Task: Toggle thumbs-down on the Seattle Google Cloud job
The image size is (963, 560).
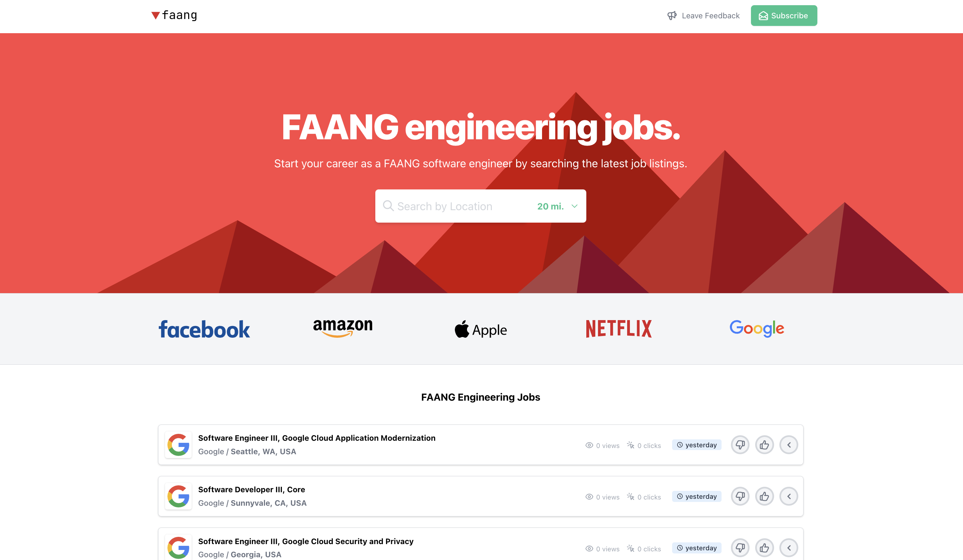Action: [x=740, y=445]
